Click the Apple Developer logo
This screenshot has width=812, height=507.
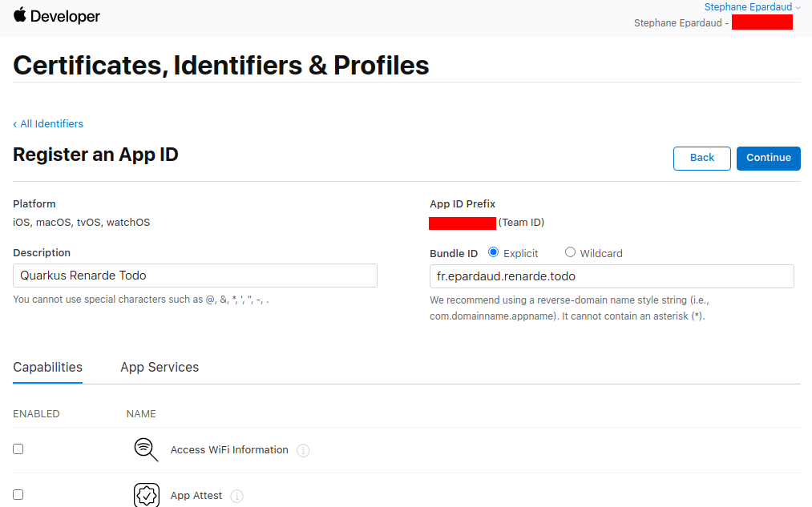[x=56, y=16]
